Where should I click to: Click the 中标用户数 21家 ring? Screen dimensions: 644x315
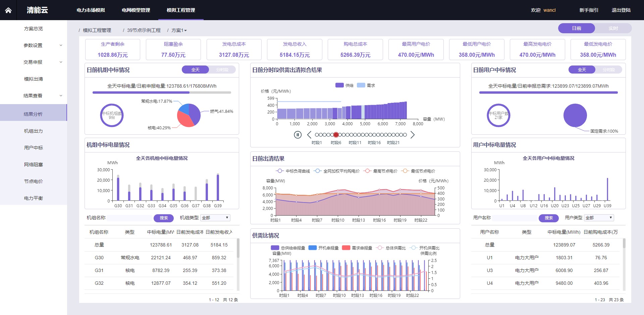click(x=498, y=115)
